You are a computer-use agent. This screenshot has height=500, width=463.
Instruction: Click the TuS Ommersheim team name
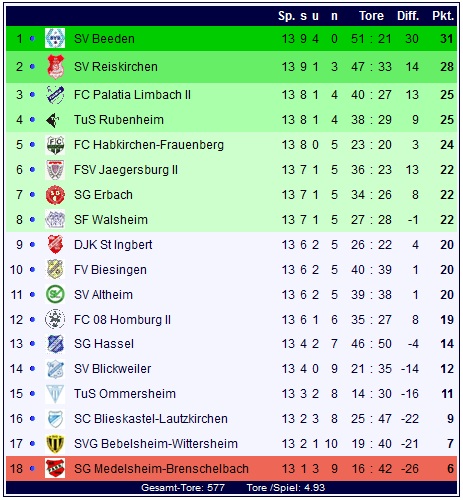click(125, 394)
